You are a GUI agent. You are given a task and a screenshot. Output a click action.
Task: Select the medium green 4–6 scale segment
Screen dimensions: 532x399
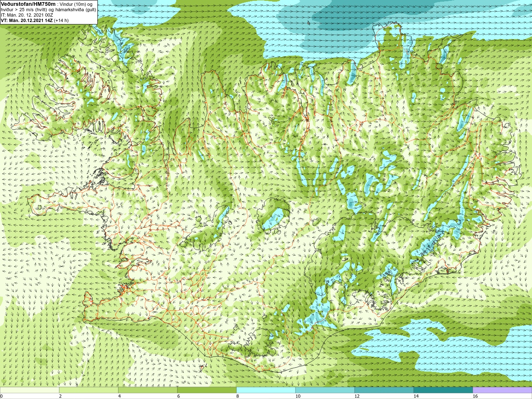click(148, 390)
